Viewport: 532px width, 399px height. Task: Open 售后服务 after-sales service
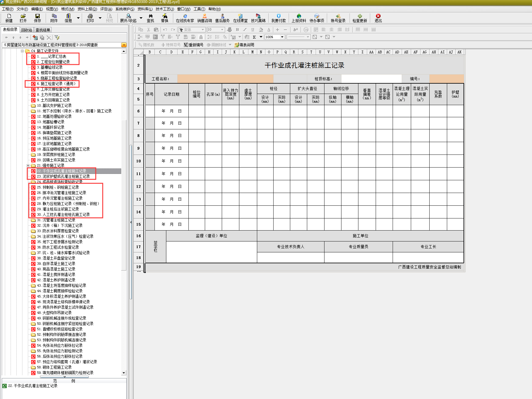pyautogui.click(x=222, y=18)
